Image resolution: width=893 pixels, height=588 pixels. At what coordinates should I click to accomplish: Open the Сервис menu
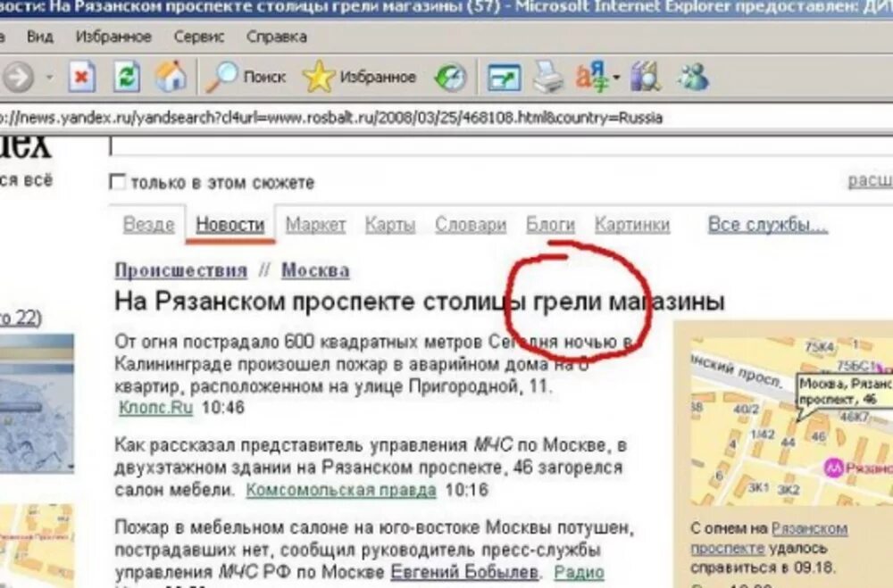pyautogui.click(x=199, y=37)
